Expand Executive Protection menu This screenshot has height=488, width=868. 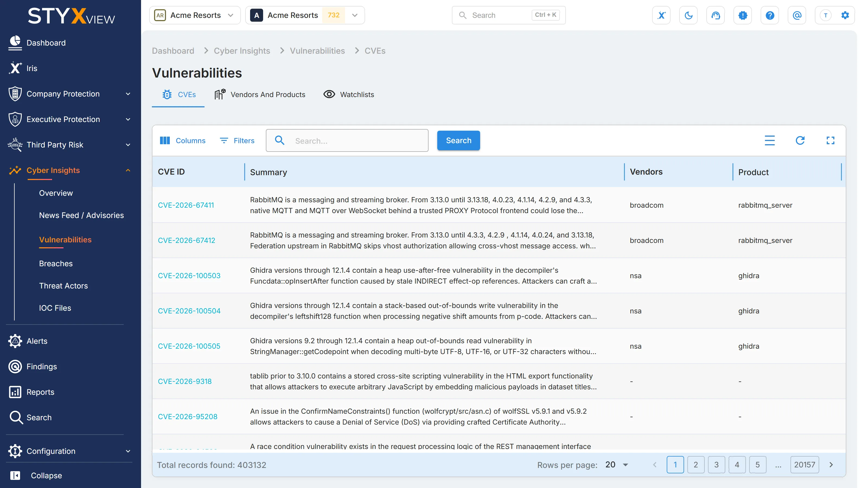pos(70,119)
